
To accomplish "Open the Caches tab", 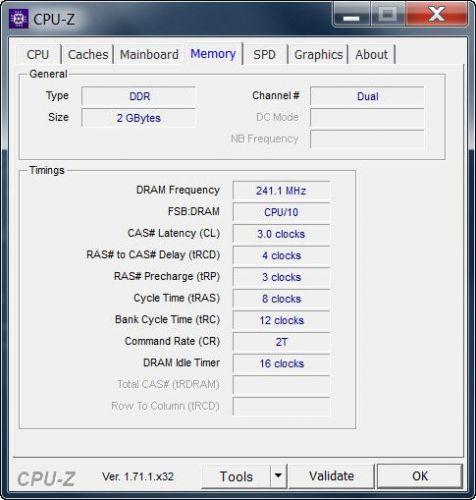I will coord(88,54).
